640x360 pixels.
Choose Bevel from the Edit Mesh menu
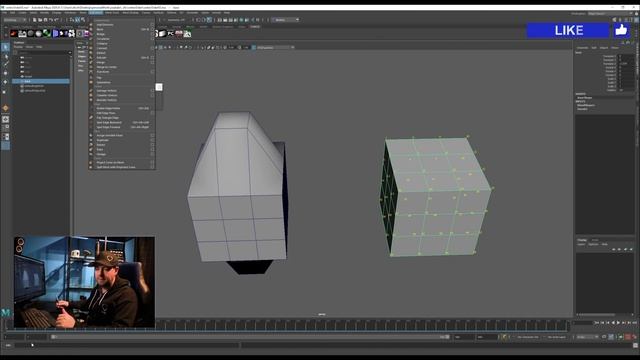[100, 29]
